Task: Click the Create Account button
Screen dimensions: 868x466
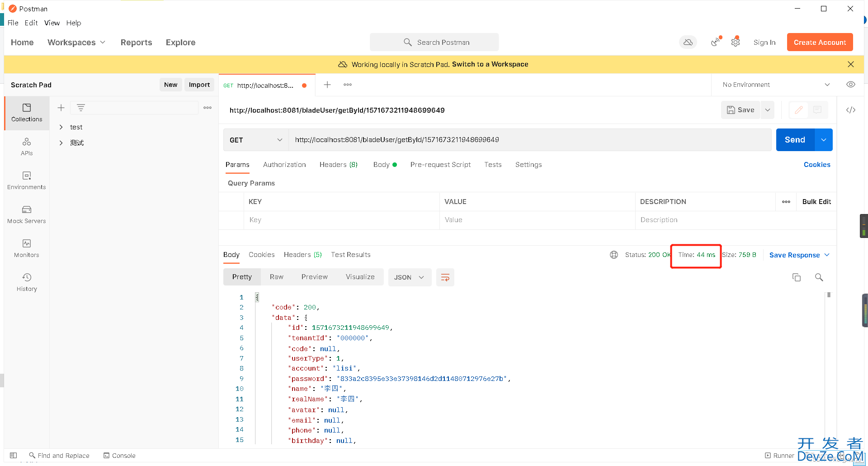Action: [x=820, y=42]
